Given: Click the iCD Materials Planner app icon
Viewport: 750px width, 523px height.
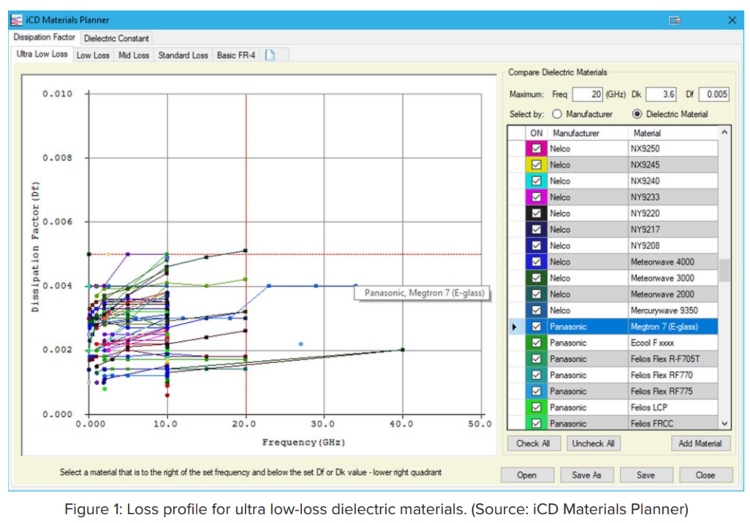Looking at the screenshot, I should coord(16,20).
